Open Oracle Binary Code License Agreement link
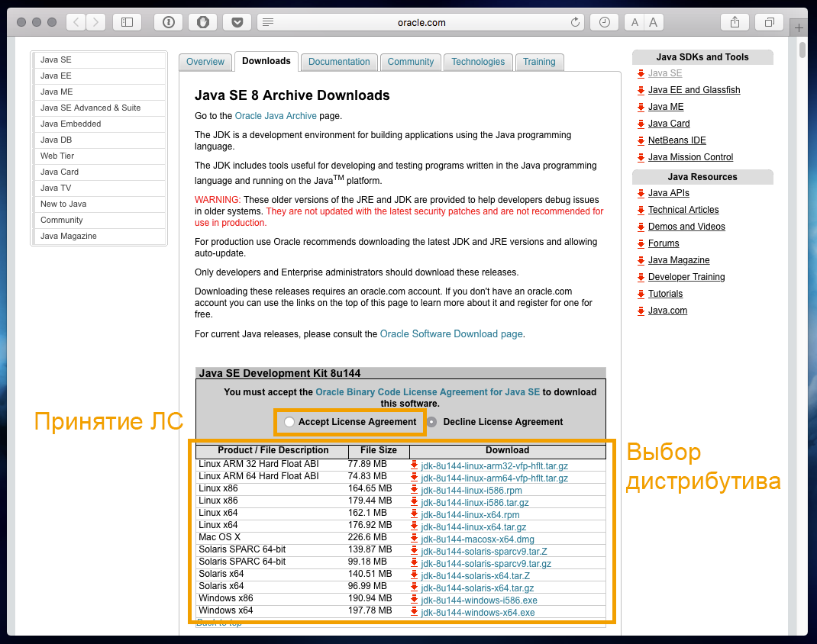 [x=428, y=392]
